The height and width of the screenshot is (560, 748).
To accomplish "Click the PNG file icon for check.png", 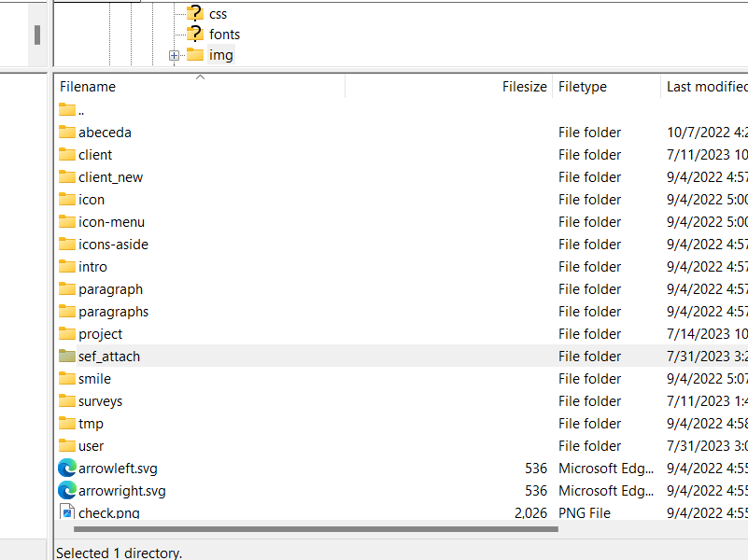I will 67,512.
